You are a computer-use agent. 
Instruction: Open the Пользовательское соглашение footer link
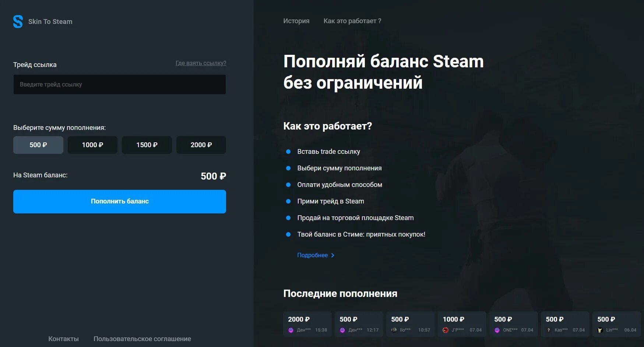click(142, 339)
